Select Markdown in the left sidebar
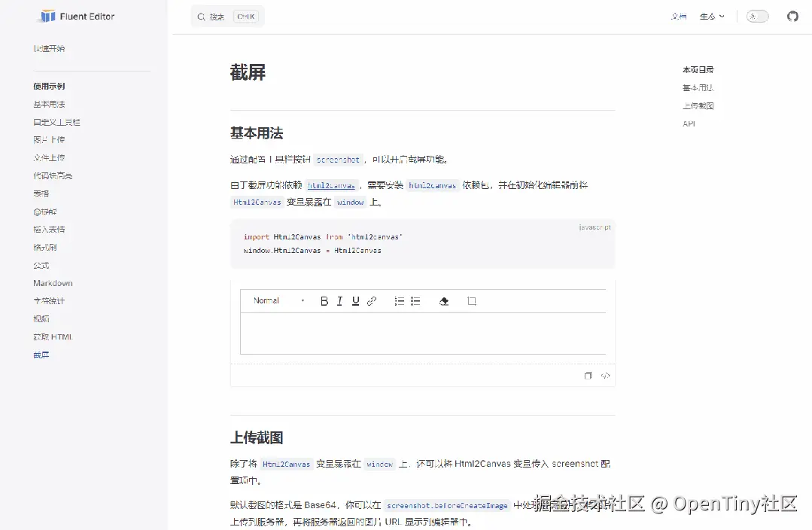This screenshot has height=530, width=812. (x=52, y=282)
